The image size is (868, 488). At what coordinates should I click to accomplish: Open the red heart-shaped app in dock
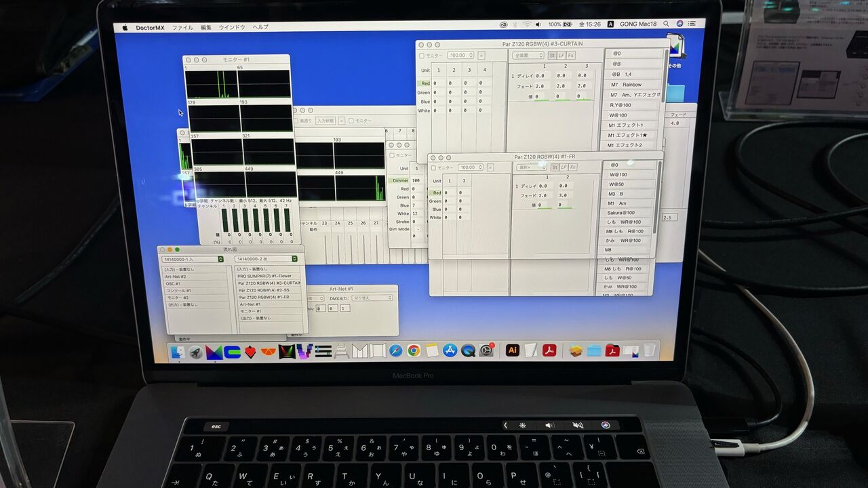click(x=250, y=352)
